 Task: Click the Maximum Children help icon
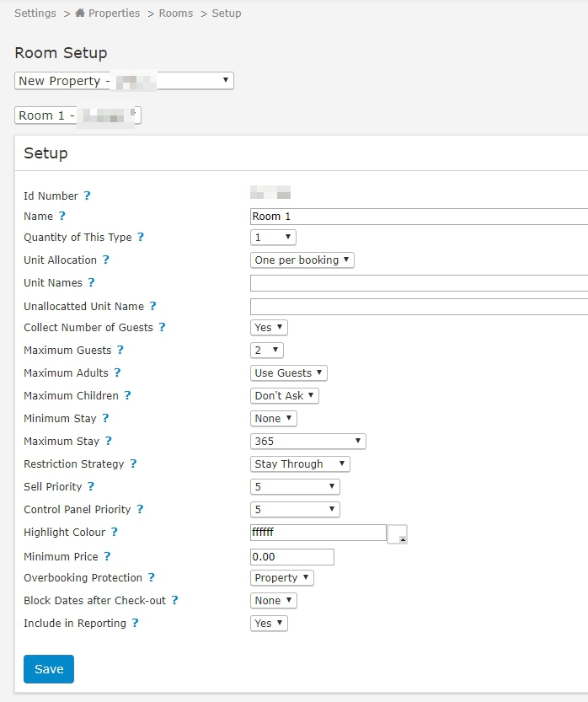pos(127,395)
